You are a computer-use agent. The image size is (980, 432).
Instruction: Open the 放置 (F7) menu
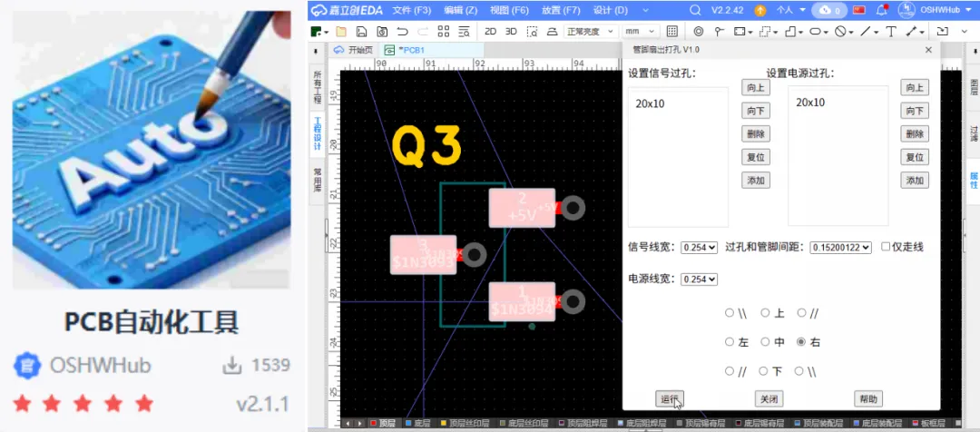pos(561,10)
